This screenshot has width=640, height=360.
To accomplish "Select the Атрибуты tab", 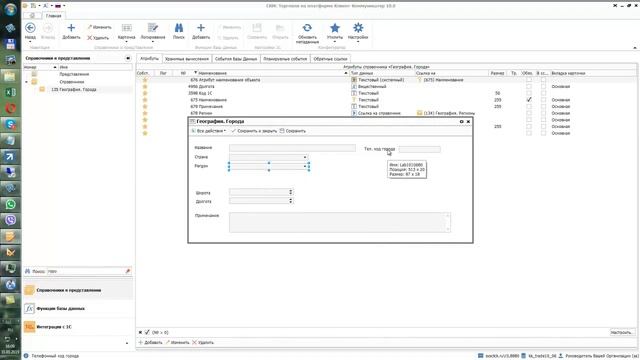I will click(149, 59).
